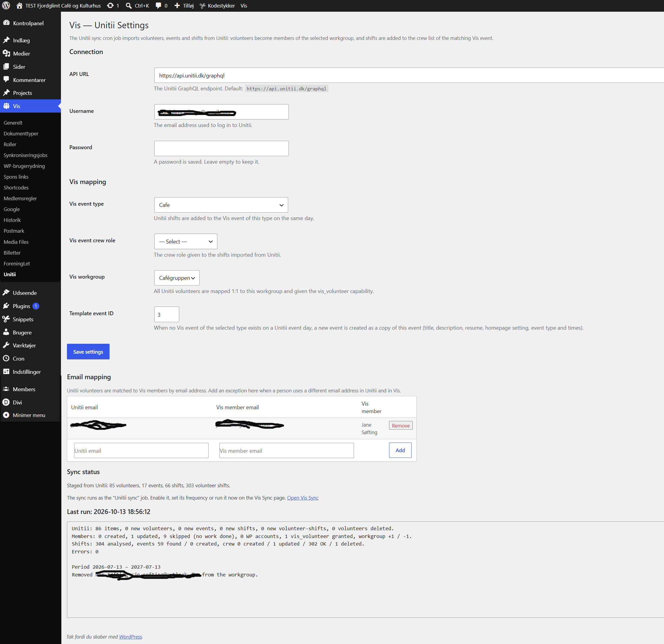Open the Plugins plug icon
Image resolution: width=664 pixels, height=644 pixels.
coord(6,306)
